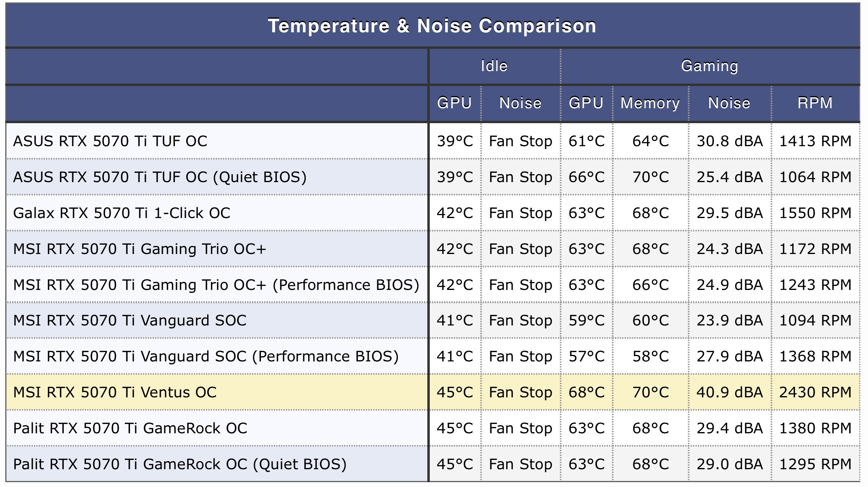Click the 57°C gaming GPU temperature
Viewport: 868px width, 487px height.
pos(586,357)
